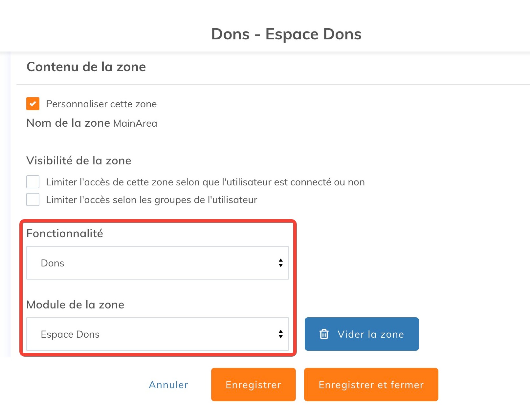Click the Fonctionnalité dropdown up-down arrows
Image resolution: width=530 pixels, height=420 pixels.
(x=280, y=263)
